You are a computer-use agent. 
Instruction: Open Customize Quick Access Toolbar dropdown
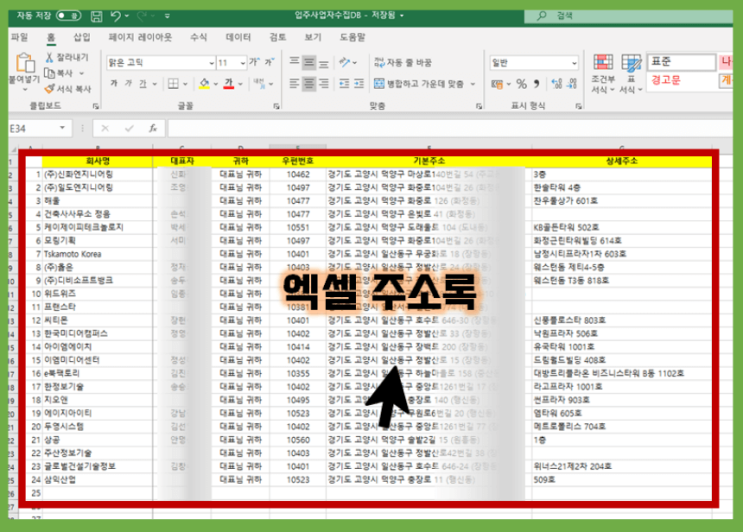pyautogui.click(x=167, y=16)
